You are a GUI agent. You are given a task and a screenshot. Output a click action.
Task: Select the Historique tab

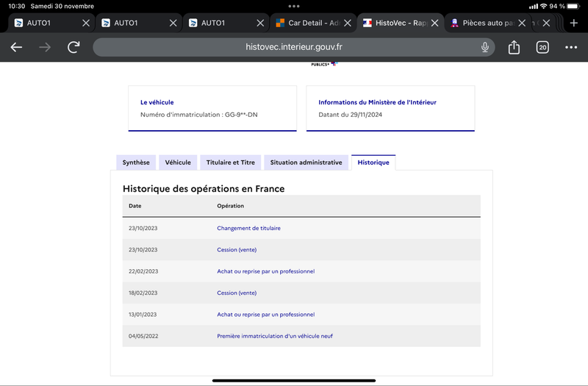(373, 162)
